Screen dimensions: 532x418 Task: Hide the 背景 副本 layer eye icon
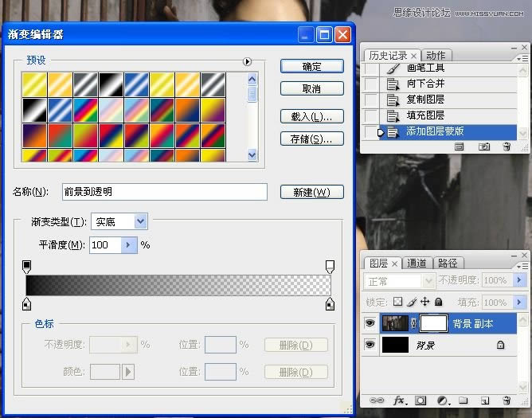(370, 323)
